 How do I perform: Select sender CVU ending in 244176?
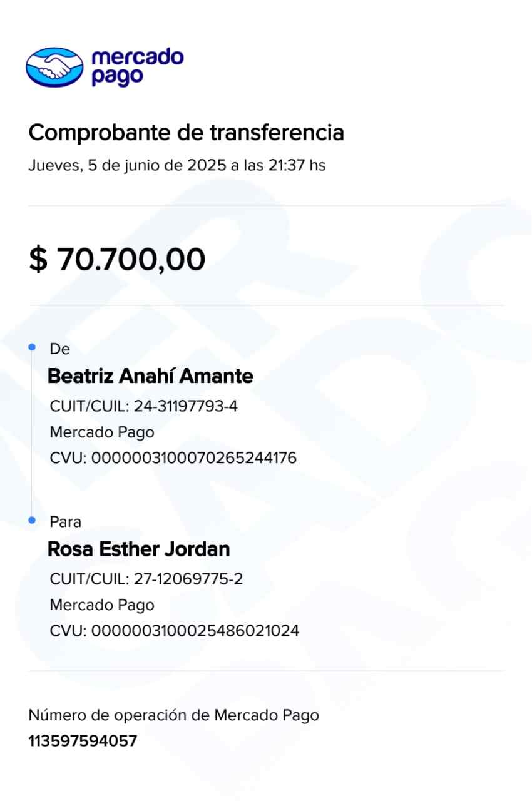pos(173,458)
